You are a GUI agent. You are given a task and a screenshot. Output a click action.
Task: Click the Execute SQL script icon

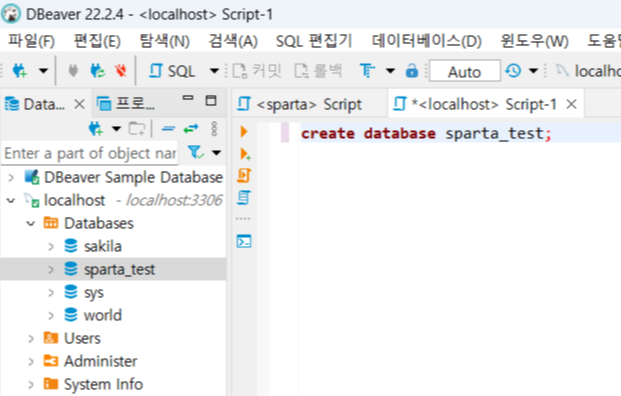tap(244, 175)
